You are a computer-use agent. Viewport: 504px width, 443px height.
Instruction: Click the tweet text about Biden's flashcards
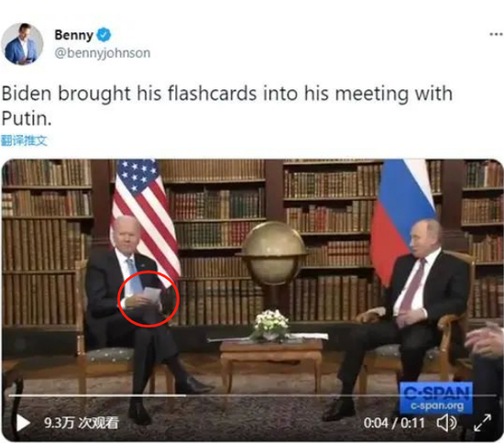[x=227, y=105]
